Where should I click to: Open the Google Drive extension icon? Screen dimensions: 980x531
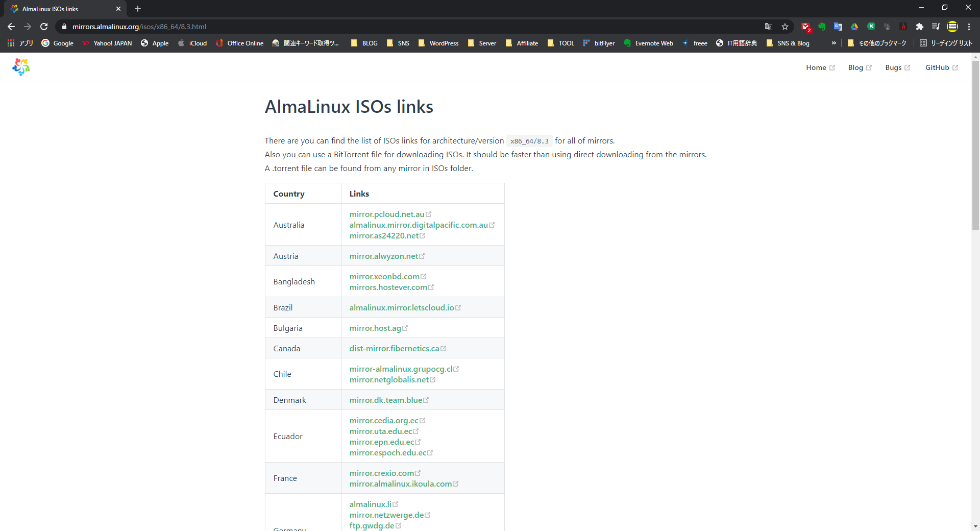click(x=854, y=27)
